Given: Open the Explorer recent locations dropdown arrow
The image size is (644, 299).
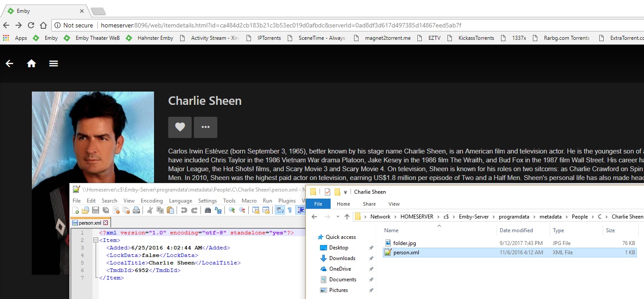Looking at the screenshot, I should coord(337,217).
